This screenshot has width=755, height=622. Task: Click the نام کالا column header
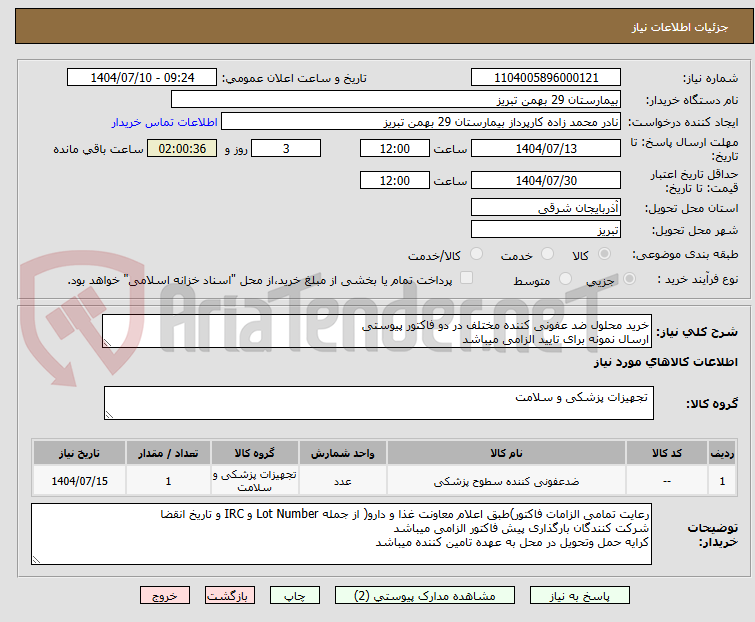pyautogui.click(x=506, y=453)
